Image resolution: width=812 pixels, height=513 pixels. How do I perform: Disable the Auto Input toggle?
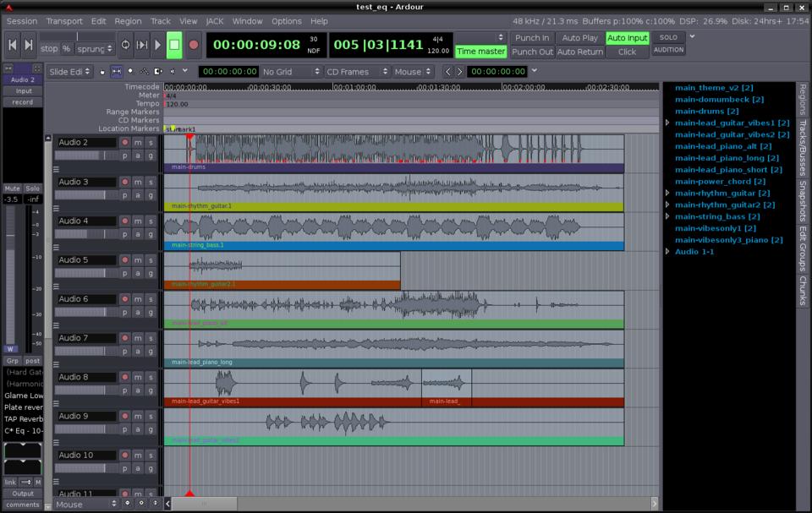tap(627, 38)
